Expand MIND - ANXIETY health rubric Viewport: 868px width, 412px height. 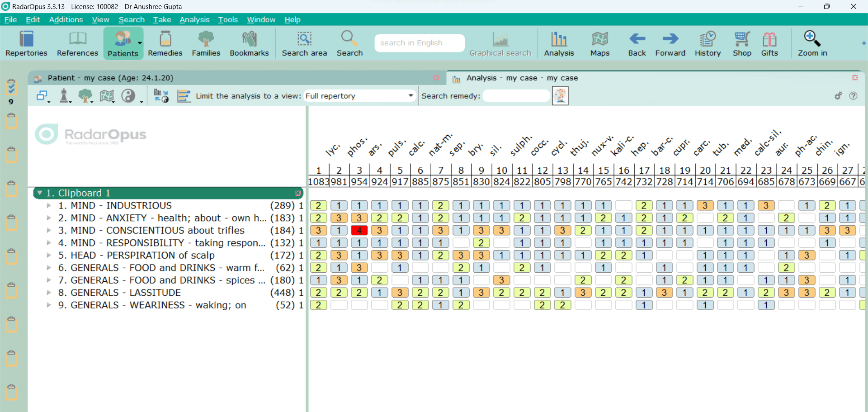click(49, 218)
